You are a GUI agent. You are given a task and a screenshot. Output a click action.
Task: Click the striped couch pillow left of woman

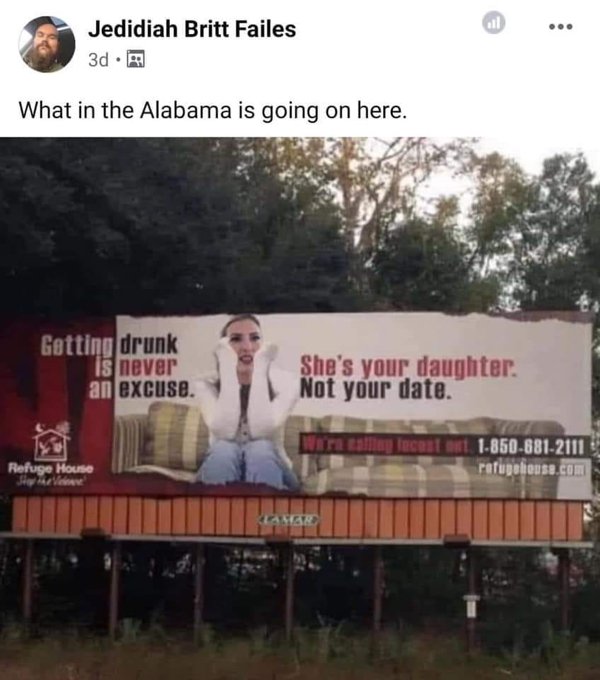178,435
